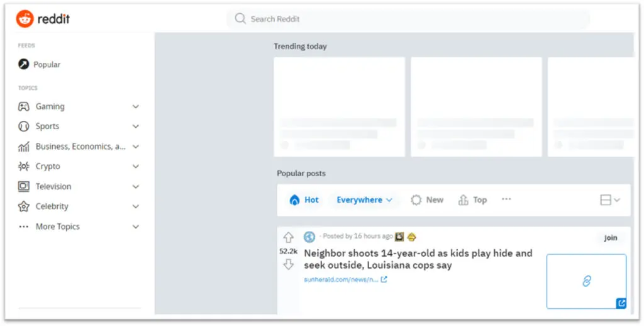This screenshot has width=644, height=326.
Task: Click the Reddit snoo logo icon
Action: [x=25, y=19]
